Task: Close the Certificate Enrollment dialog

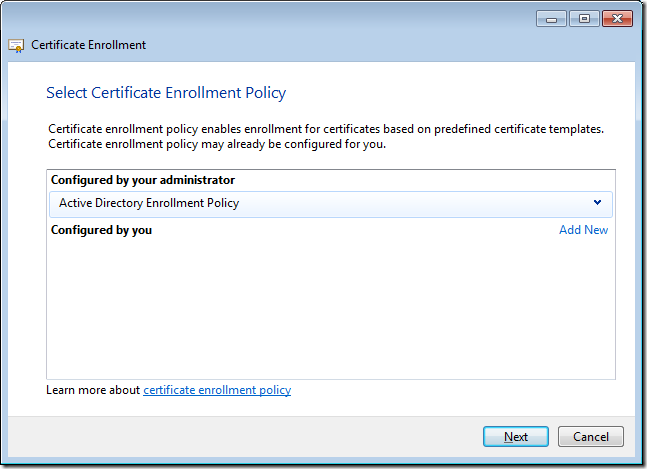Action: (617, 19)
